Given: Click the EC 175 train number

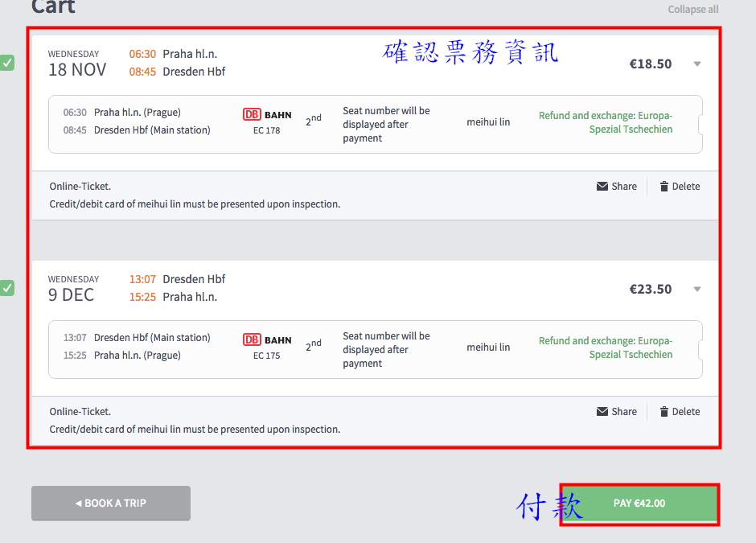Looking at the screenshot, I should coord(267,356).
